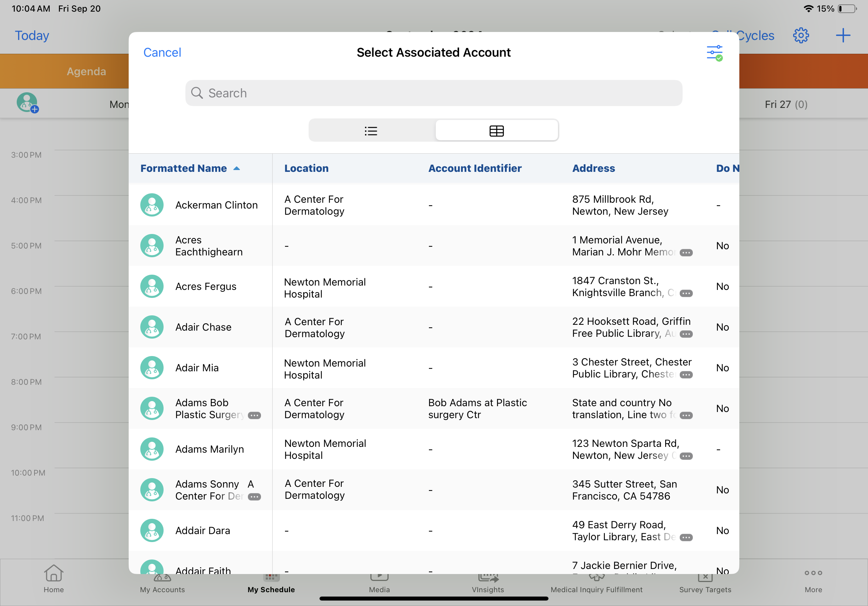This screenshot has width=868, height=606.
Task: Open the More tab
Action: (x=813, y=578)
